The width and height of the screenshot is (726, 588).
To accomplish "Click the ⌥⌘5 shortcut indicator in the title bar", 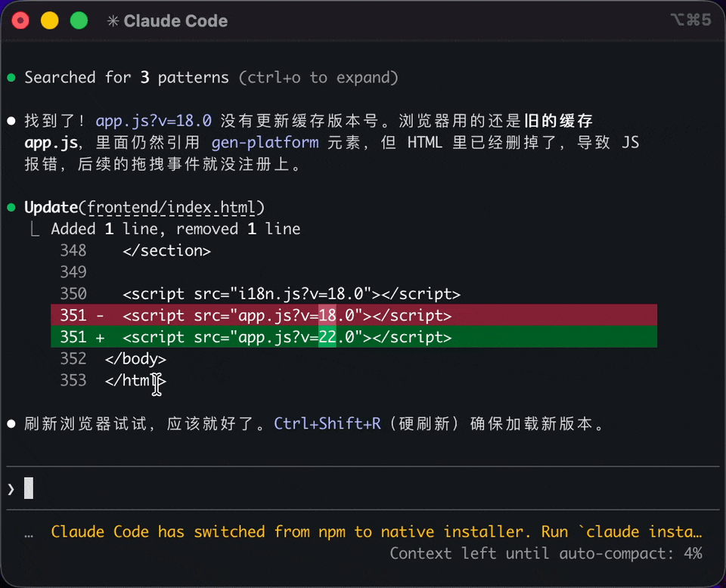I will tap(690, 20).
